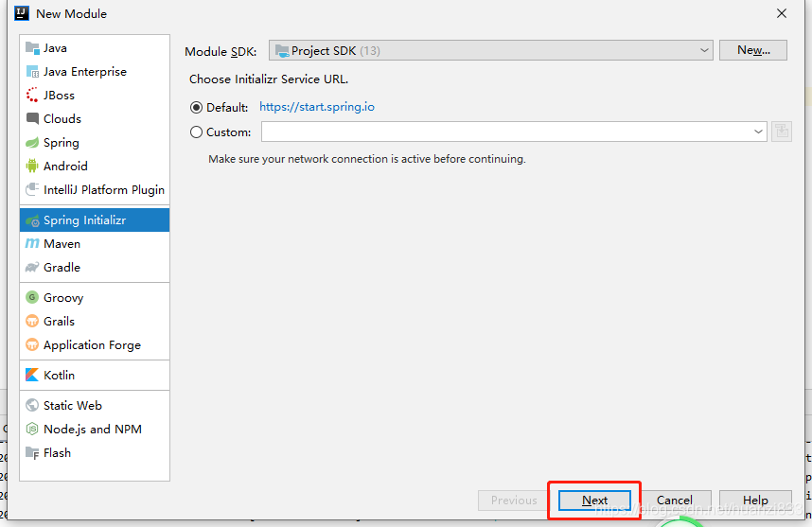Image resolution: width=812 pixels, height=527 pixels.
Task: Click the New... SDK button
Action: (753, 50)
